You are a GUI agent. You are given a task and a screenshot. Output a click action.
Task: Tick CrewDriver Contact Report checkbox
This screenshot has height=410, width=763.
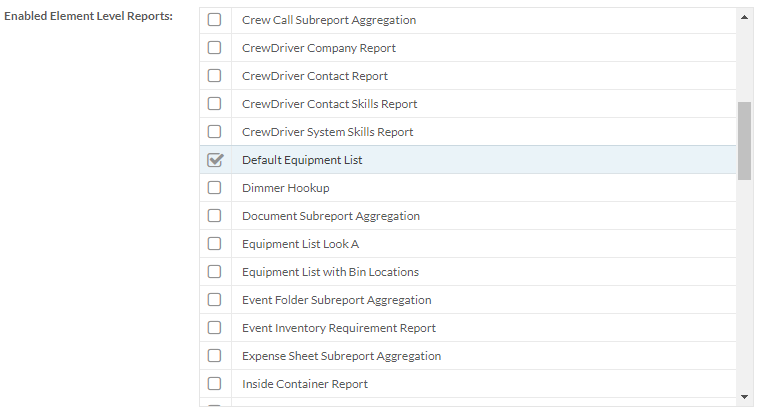[x=214, y=76]
